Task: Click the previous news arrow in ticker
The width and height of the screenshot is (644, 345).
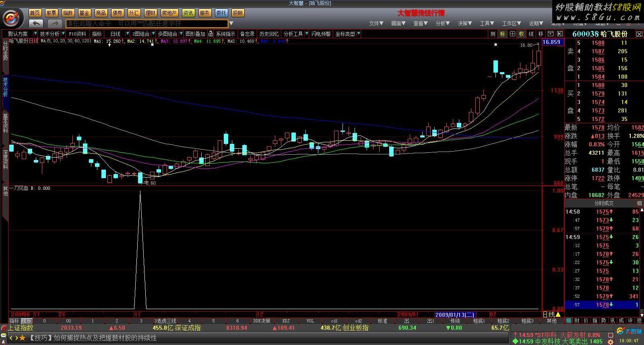Action: point(11,338)
